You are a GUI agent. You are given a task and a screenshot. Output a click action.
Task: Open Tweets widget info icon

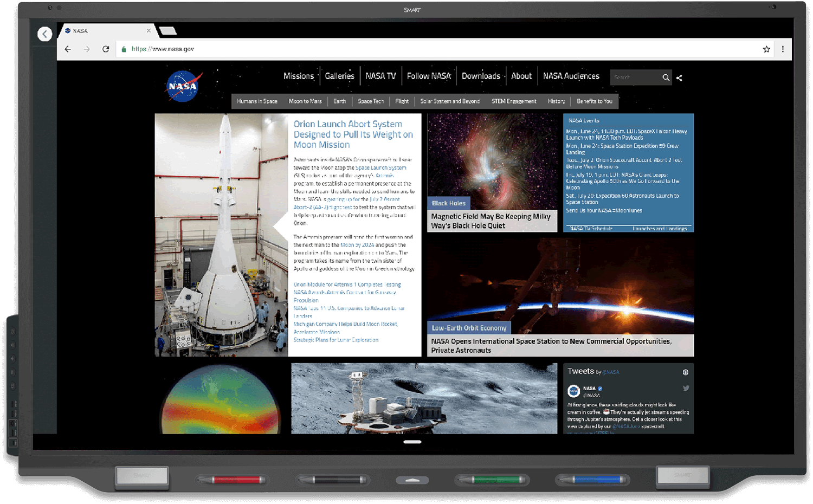click(686, 372)
